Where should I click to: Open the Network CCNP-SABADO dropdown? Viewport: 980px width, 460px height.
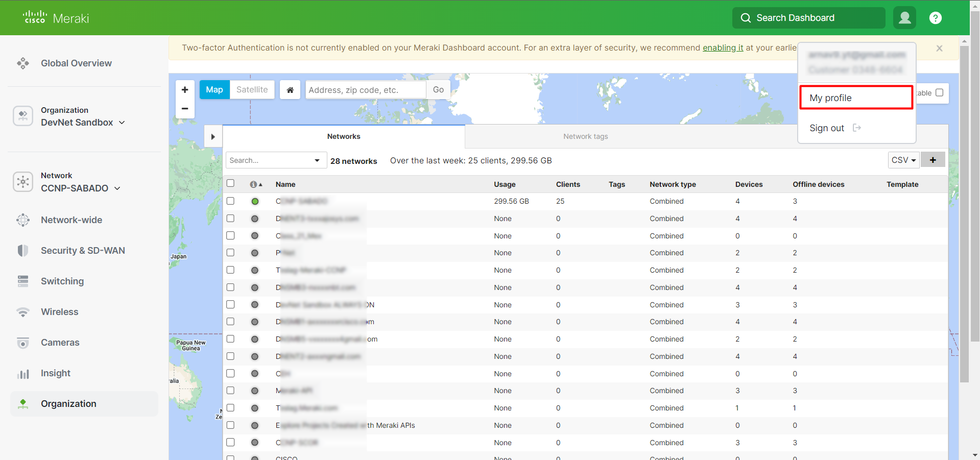coord(81,188)
